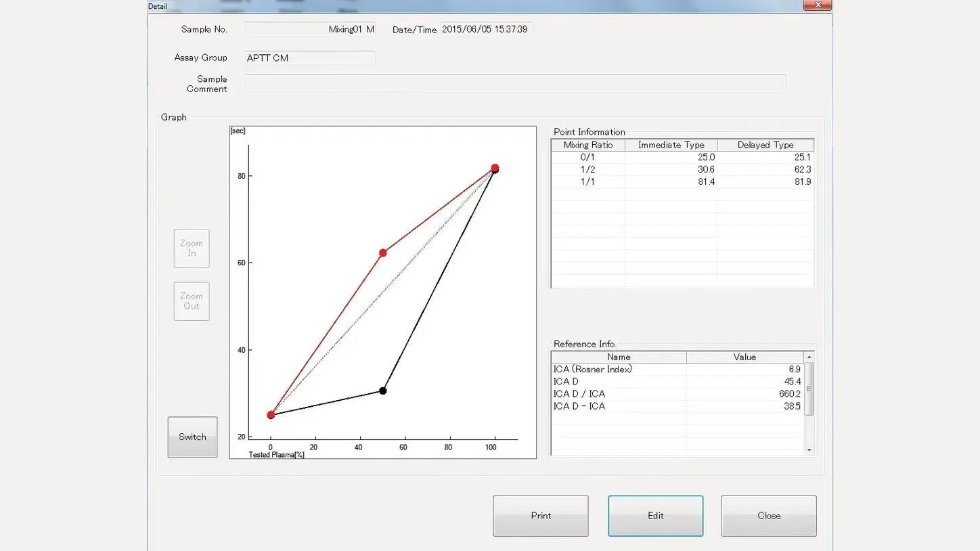Select the Assay Group APTT CM field
980x551 pixels.
click(310, 58)
